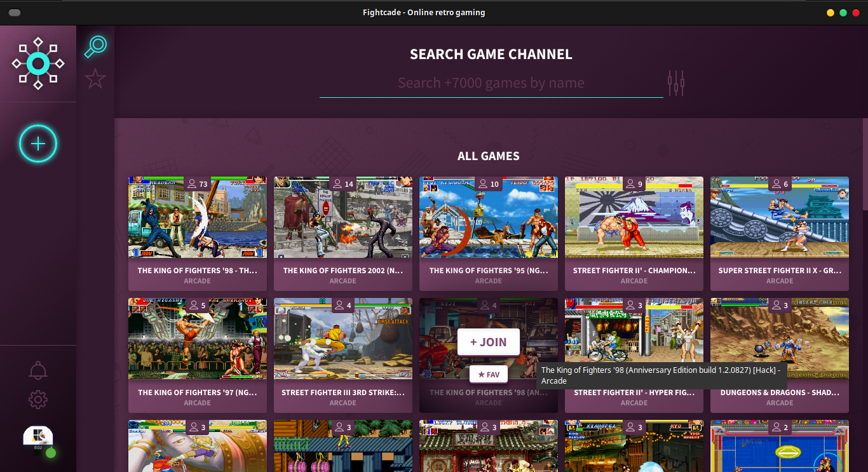Click the online status green dot
This screenshot has width=868, height=472.
coord(51,453)
